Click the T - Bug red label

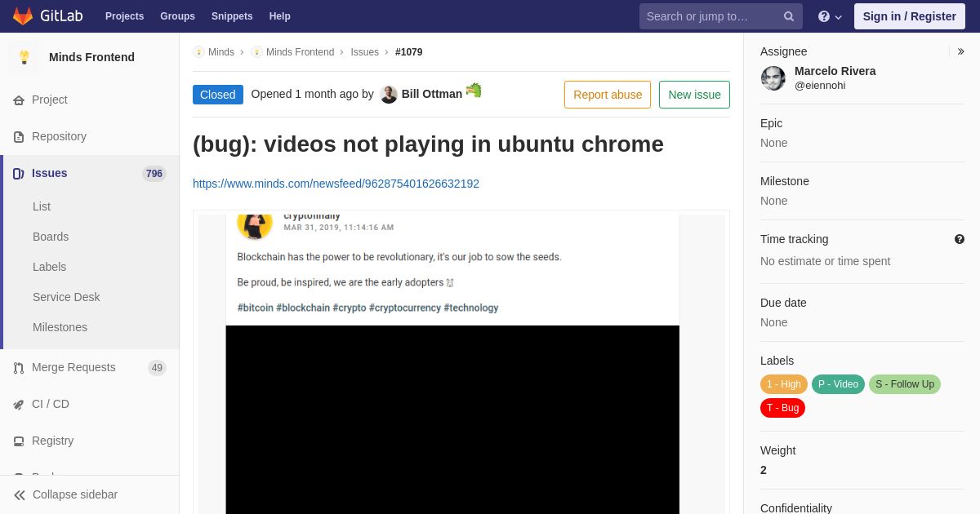[x=782, y=408]
